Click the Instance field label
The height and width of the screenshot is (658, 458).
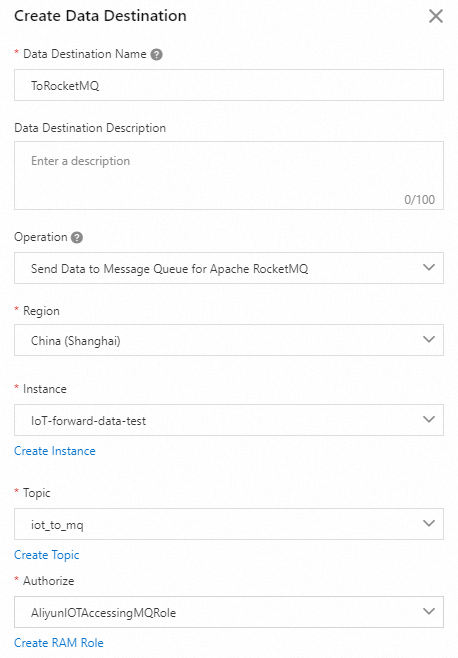[x=44, y=389]
